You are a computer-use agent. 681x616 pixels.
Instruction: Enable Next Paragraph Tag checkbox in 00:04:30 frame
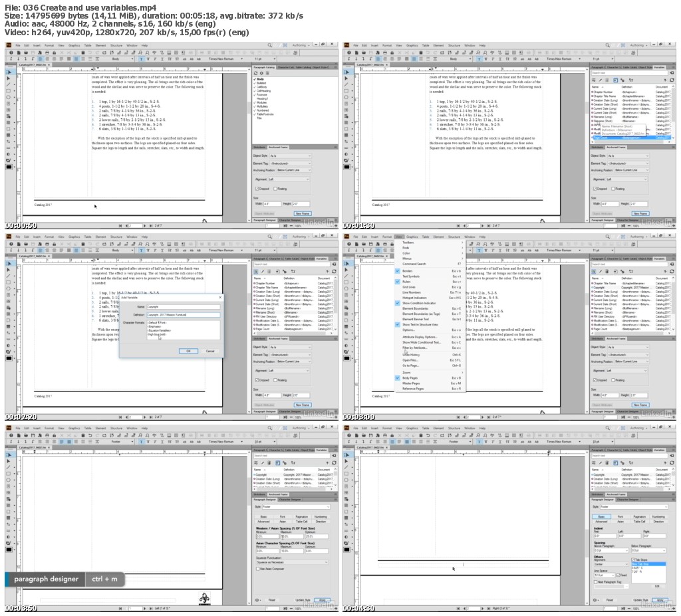click(595, 581)
